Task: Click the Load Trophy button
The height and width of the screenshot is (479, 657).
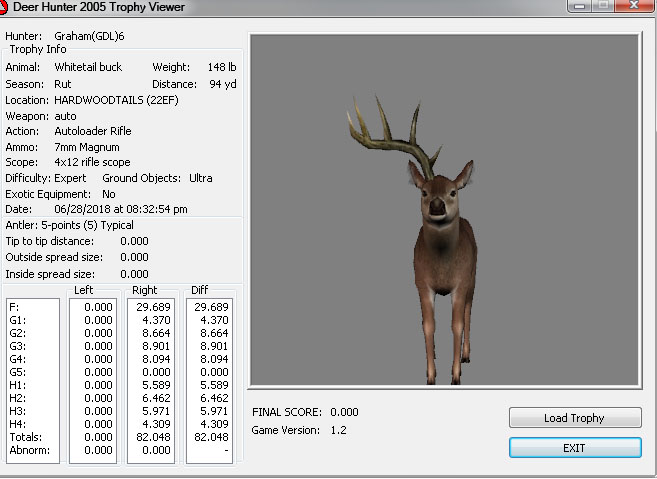Action: click(573, 418)
